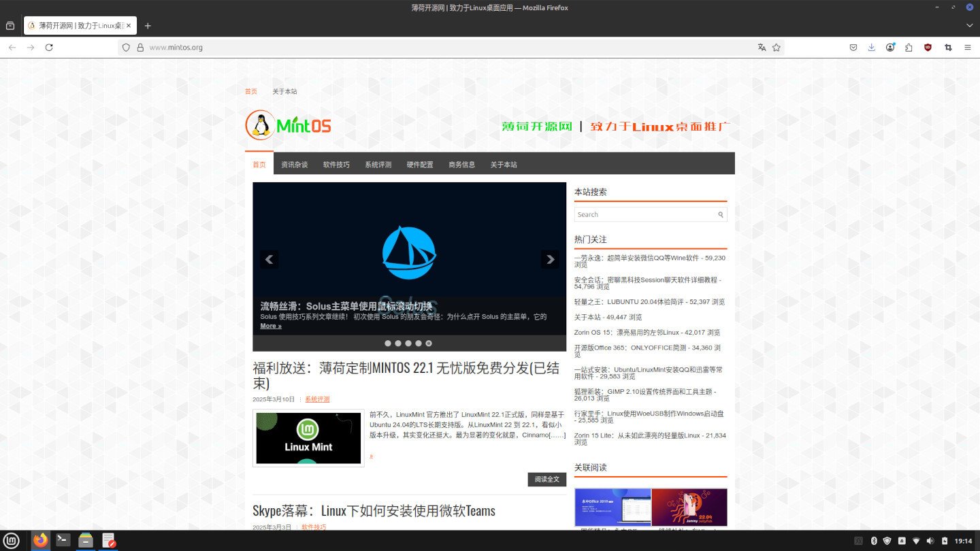
Task: Open the WoeUSB制作Windows启动盘 link
Action: pyautogui.click(x=649, y=416)
